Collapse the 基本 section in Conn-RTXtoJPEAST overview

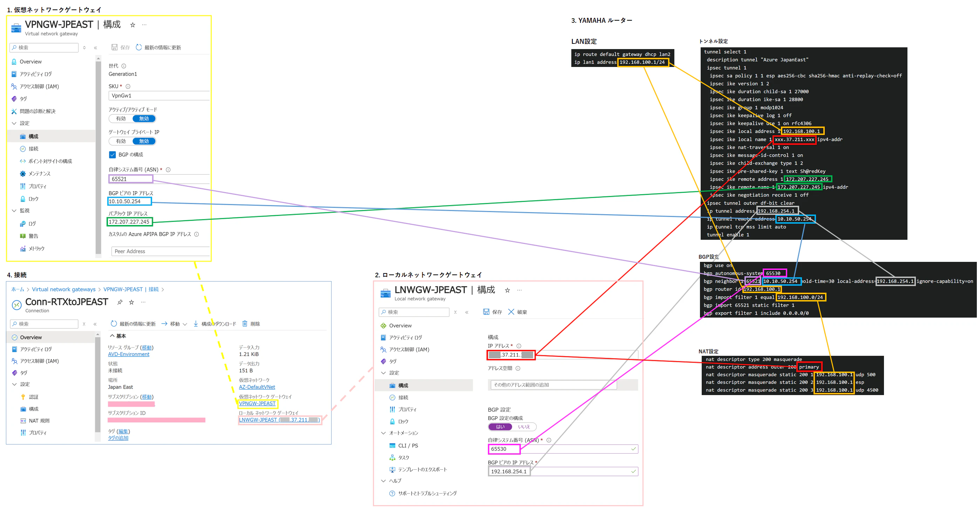(x=112, y=335)
